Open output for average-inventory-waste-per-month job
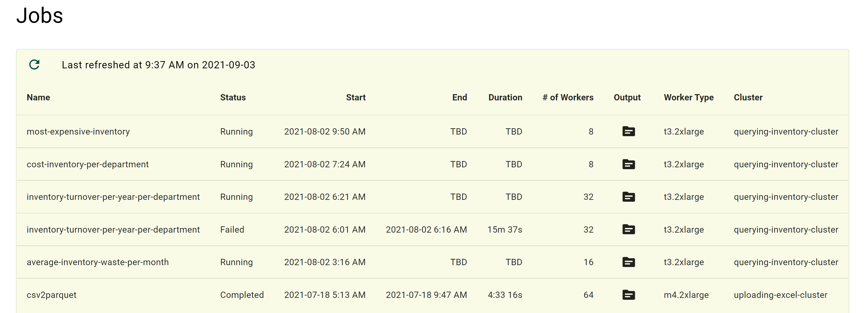The height and width of the screenshot is (313, 868). tap(628, 262)
